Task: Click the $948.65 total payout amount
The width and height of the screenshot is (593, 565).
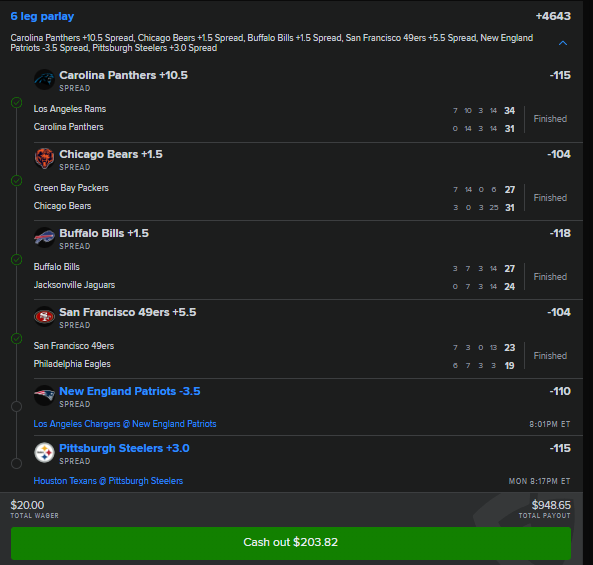Action: 551,505
